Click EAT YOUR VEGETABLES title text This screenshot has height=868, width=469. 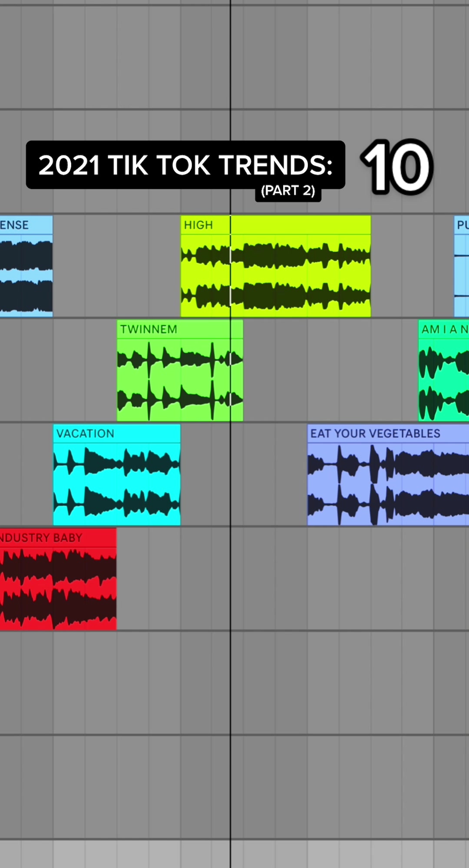pyautogui.click(x=375, y=434)
